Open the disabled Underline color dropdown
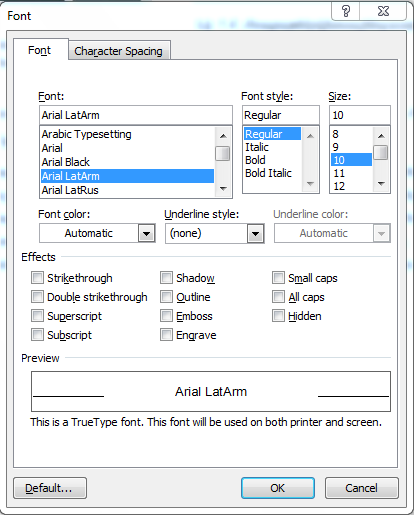Screen dimensions: 414x515 [381, 233]
